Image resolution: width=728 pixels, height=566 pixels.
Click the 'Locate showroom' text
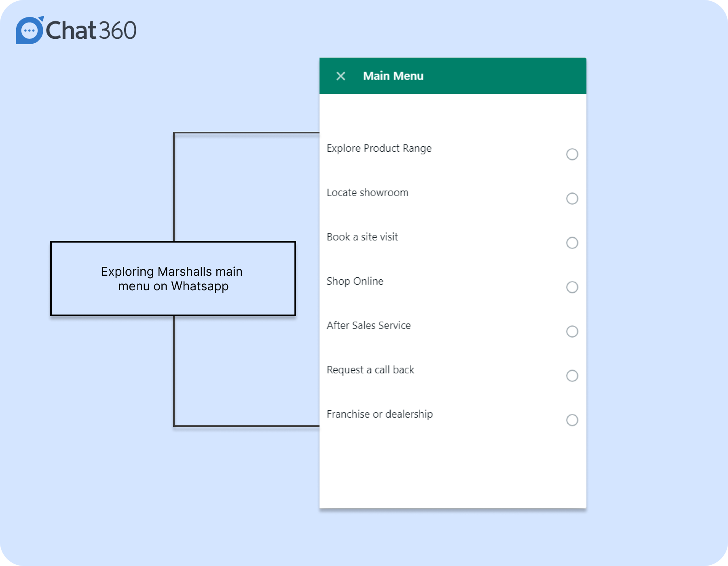[367, 192]
